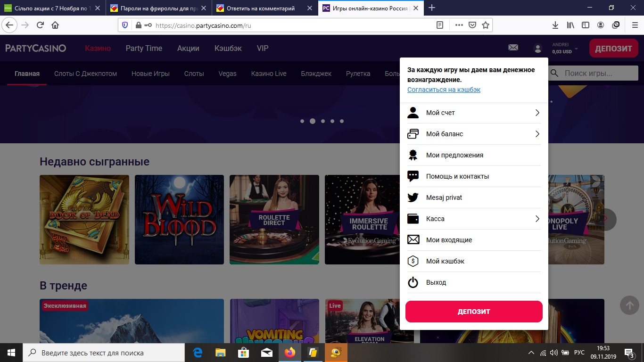Open the Mail app from the taskbar
The image size is (644, 362).
click(x=266, y=353)
